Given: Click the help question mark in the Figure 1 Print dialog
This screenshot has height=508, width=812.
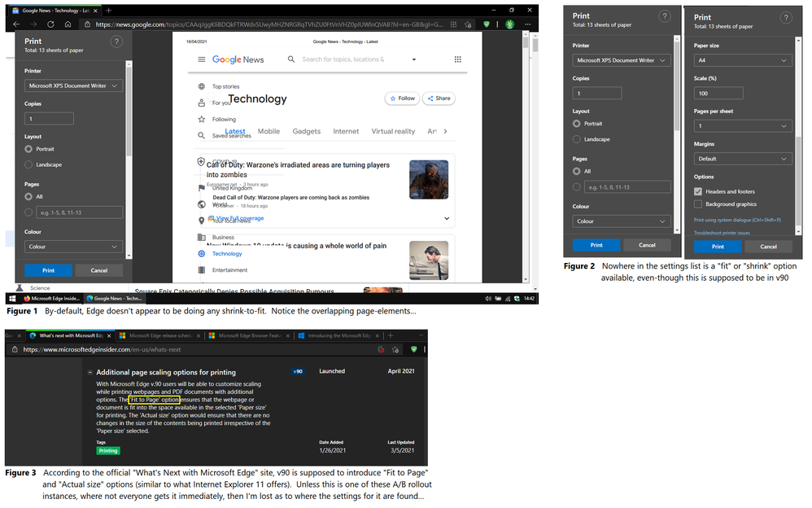Looking at the screenshot, I should [116, 42].
